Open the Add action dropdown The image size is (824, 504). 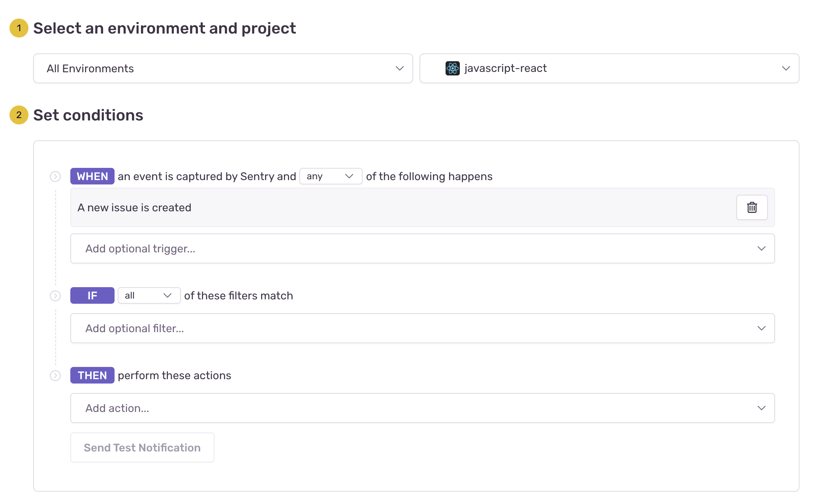(x=422, y=408)
